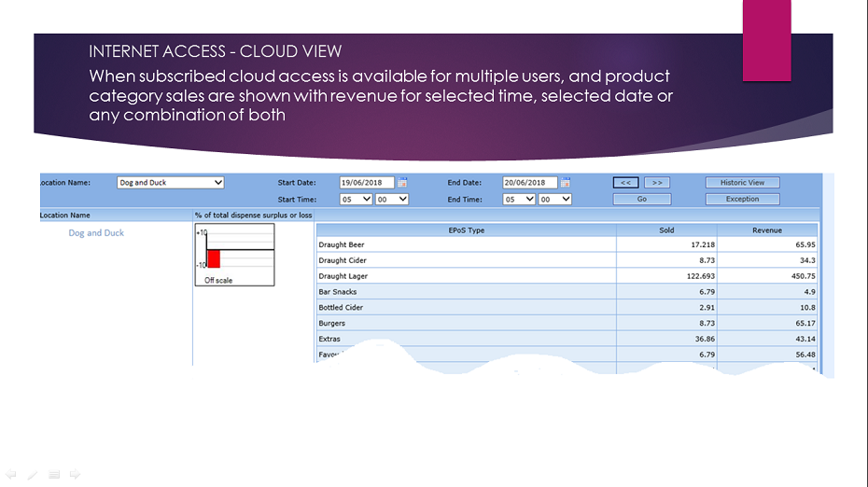Select the Extras row label
This screenshot has width=868, height=487.
coord(329,339)
